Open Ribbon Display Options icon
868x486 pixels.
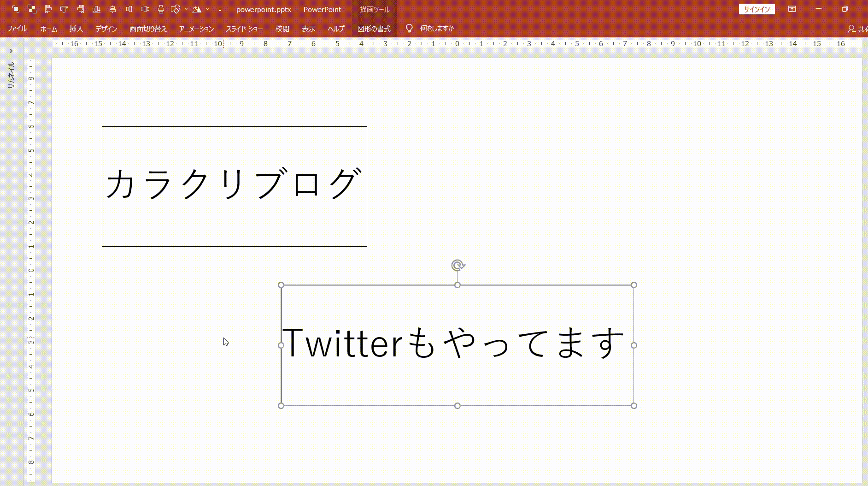pyautogui.click(x=792, y=9)
